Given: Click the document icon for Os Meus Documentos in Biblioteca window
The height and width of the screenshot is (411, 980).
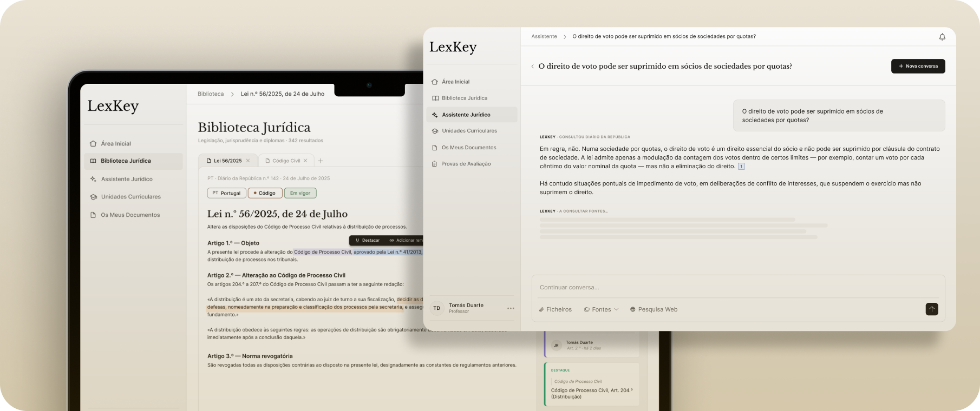Looking at the screenshot, I should point(93,215).
